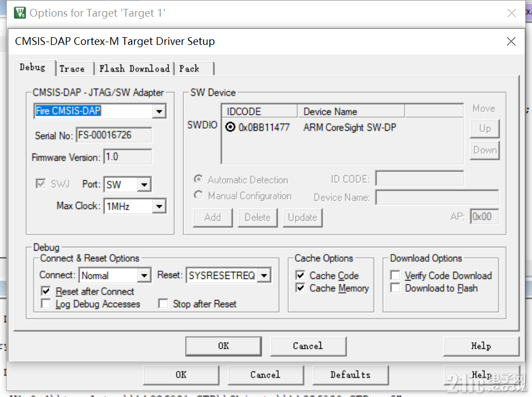
Task: Click the SW Device Name input field
Action: 437,197
